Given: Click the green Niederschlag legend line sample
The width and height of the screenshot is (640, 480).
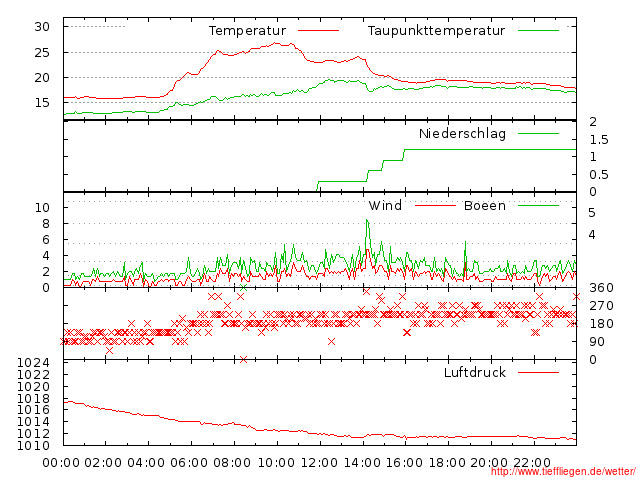Looking at the screenshot, I should click(538, 133).
